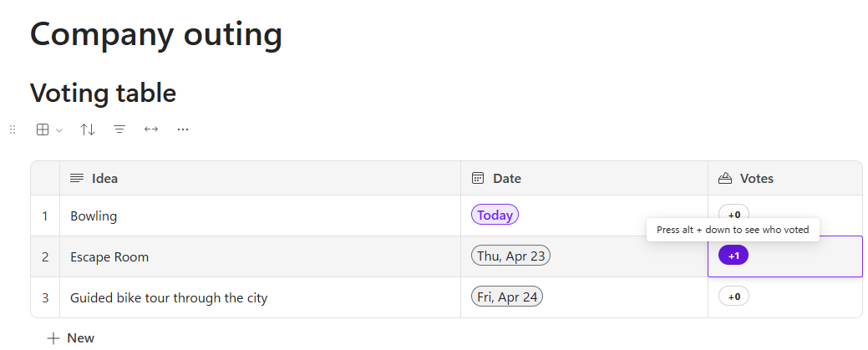Vote for the guided bike tour

tap(733, 297)
